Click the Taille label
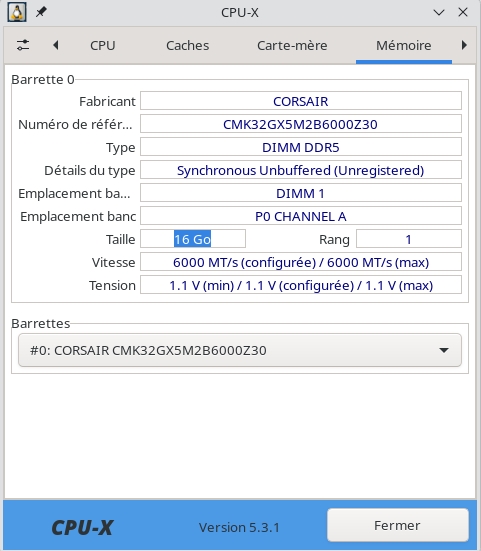Viewport: 481px width, 551px height. click(x=121, y=239)
